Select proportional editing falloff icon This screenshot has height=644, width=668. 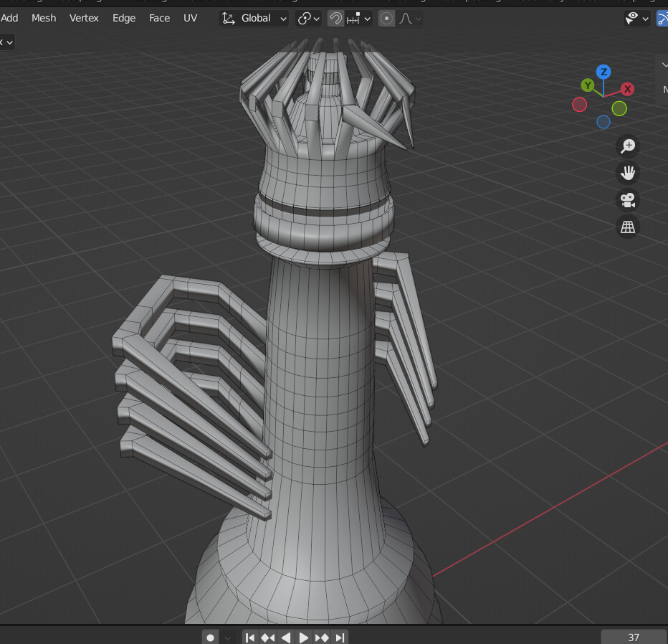pyautogui.click(x=406, y=18)
